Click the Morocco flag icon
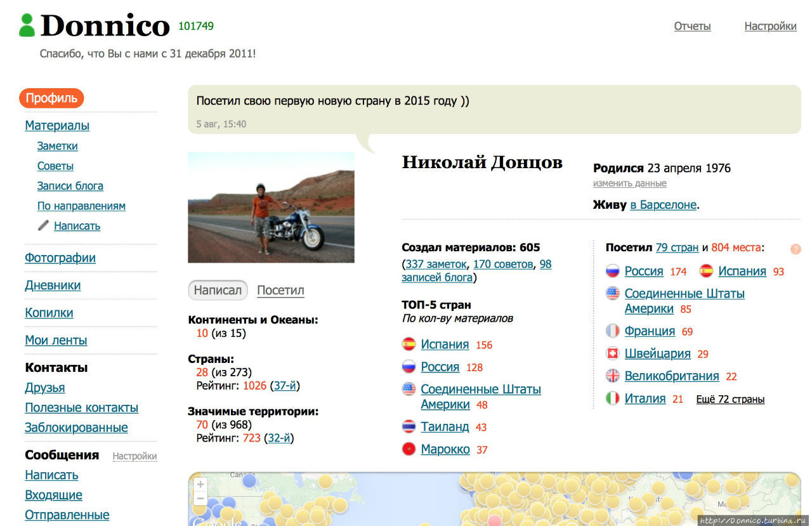The height and width of the screenshot is (526, 812). click(x=409, y=449)
